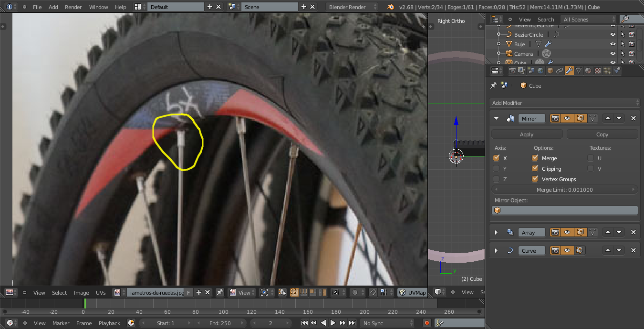Image resolution: width=644 pixels, height=329 pixels.
Task: Enable the Textures U checkbox
Action: [x=591, y=158]
